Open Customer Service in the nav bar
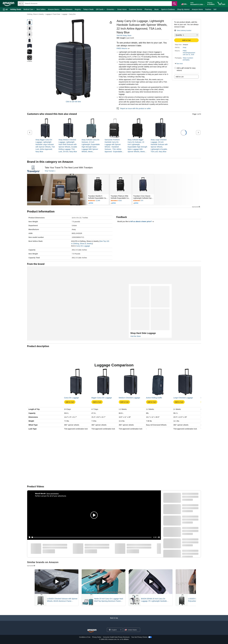 click(x=135, y=9)
